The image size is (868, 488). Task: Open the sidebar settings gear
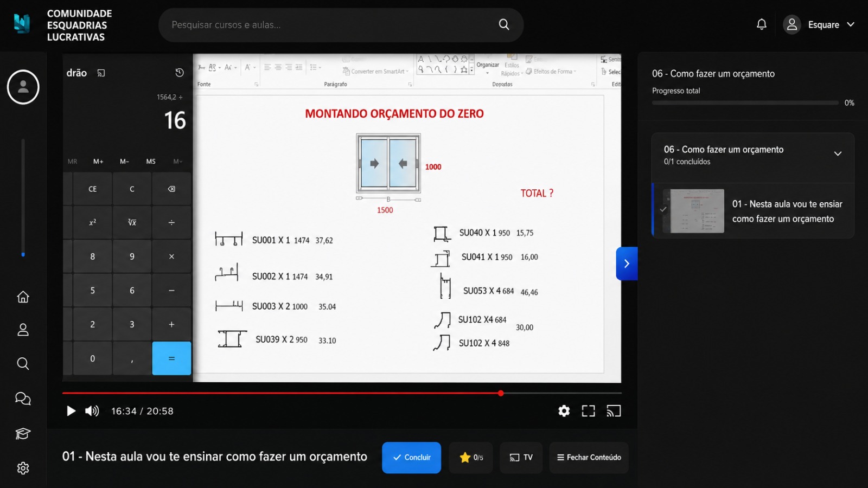(x=23, y=468)
